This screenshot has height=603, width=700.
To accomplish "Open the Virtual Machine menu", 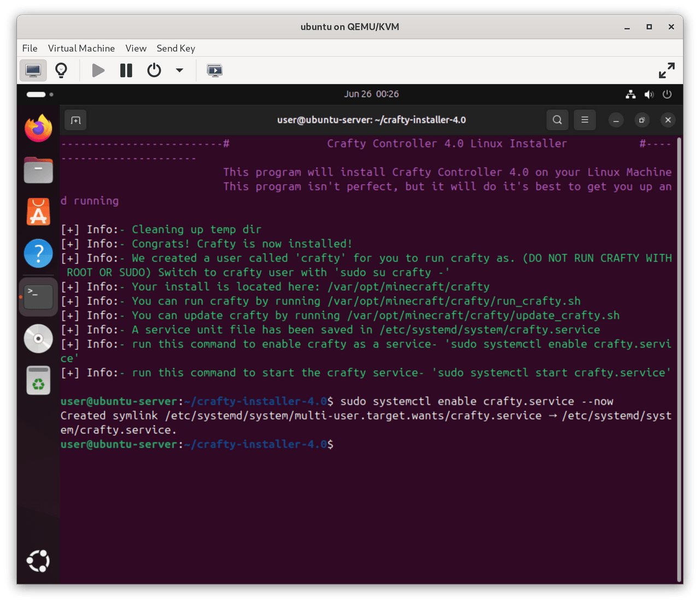I will (x=81, y=48).
